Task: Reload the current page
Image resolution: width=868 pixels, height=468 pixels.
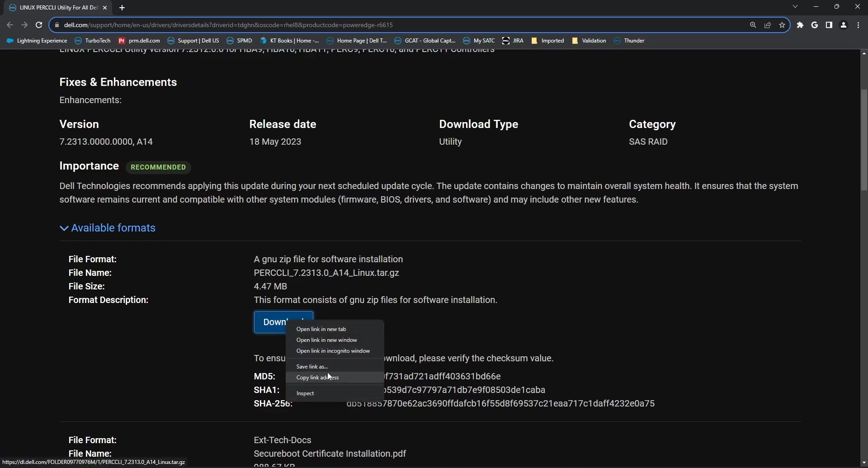Action: pyautogui.click(x=39, y=25)
